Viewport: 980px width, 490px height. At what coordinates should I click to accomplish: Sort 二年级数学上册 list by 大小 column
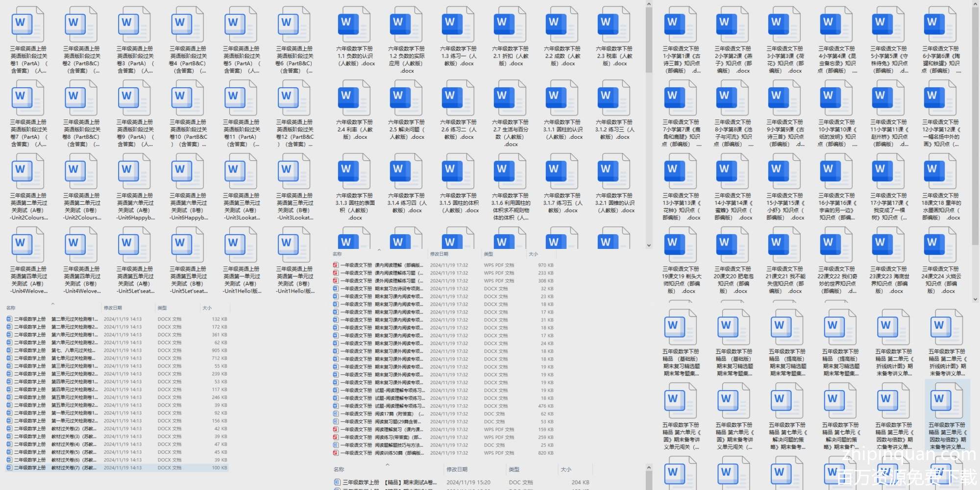point(207,308)
